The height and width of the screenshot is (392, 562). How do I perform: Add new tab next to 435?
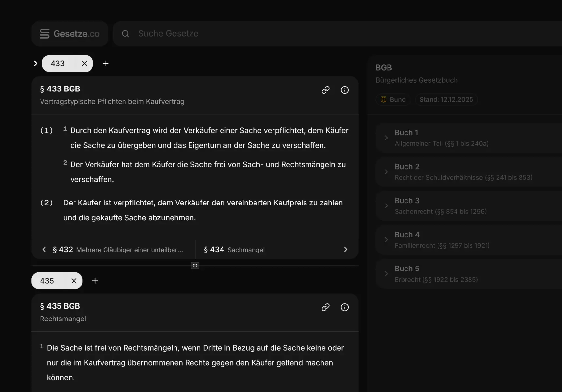tap(95, 281)
